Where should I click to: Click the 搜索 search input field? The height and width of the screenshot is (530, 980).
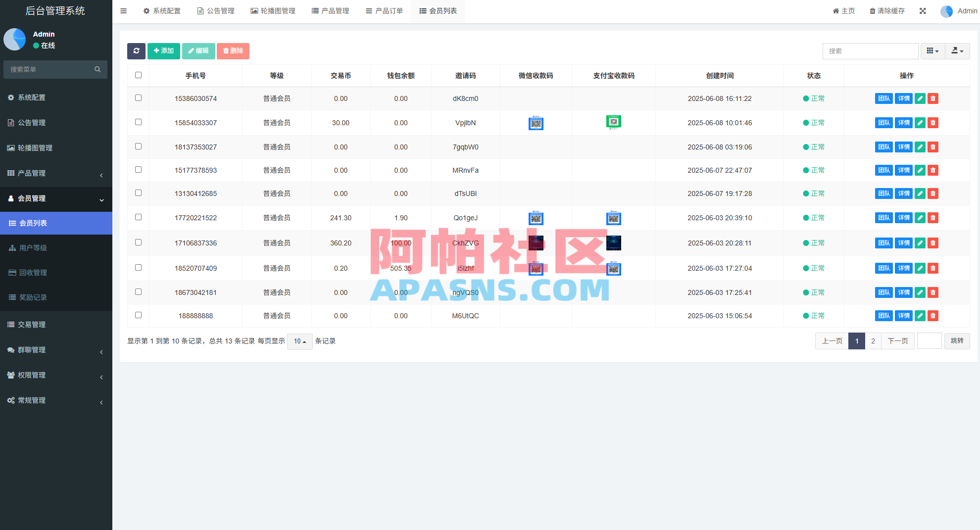871,51
